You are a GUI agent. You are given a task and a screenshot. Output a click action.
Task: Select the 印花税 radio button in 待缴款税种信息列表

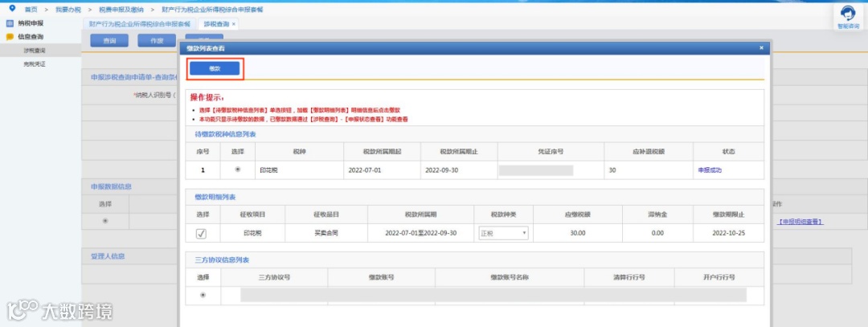point(237,170)
